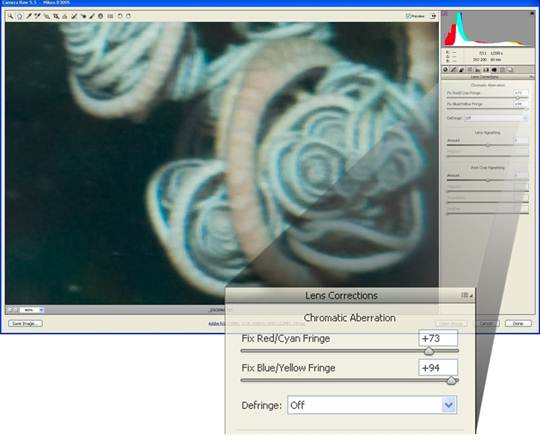Open the zoom level dropdown
This screenshot has width=540, height=445.
(x=32, y=310)
